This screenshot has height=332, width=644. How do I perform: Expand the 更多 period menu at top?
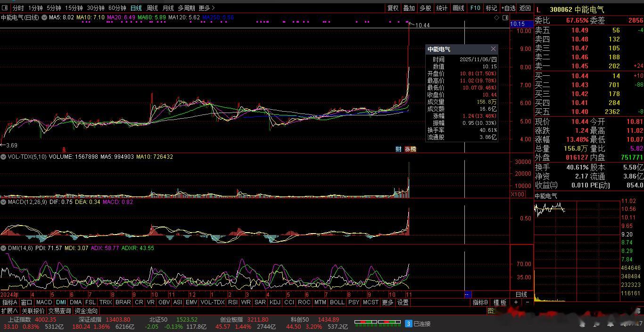(x=206, y=8)
